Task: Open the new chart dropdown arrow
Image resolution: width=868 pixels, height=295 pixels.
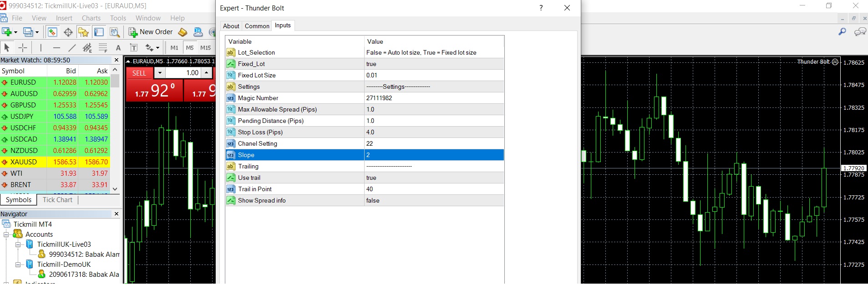Action: point(15,32)
